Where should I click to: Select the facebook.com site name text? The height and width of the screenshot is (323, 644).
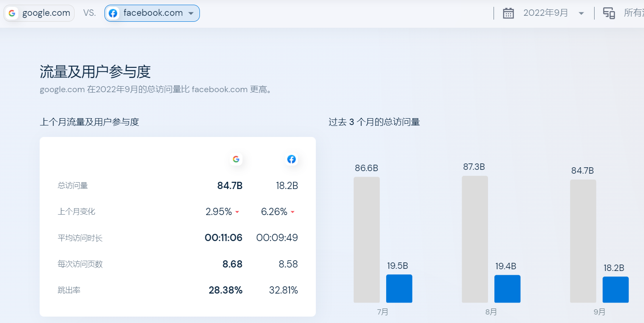pyautogui.click(x=153, y=13)
